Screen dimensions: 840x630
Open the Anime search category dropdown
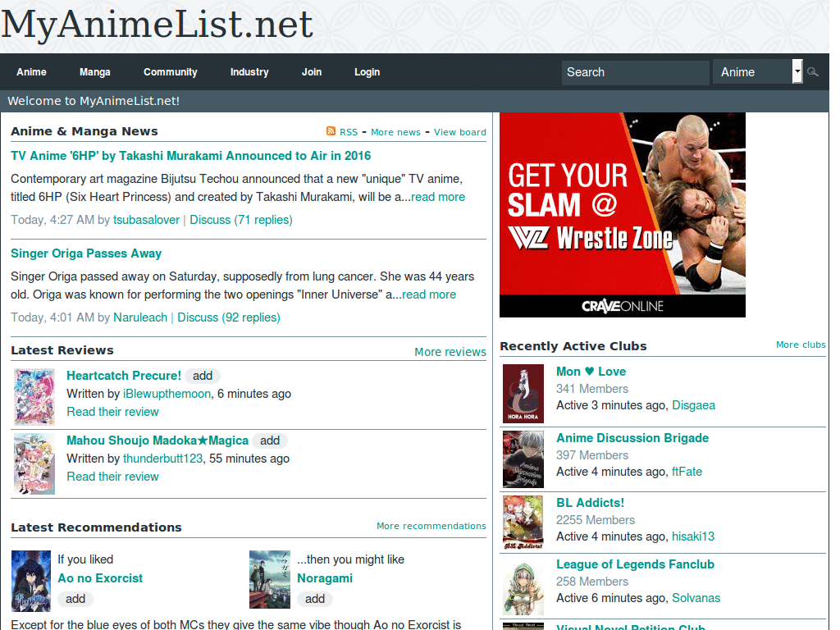757,72
